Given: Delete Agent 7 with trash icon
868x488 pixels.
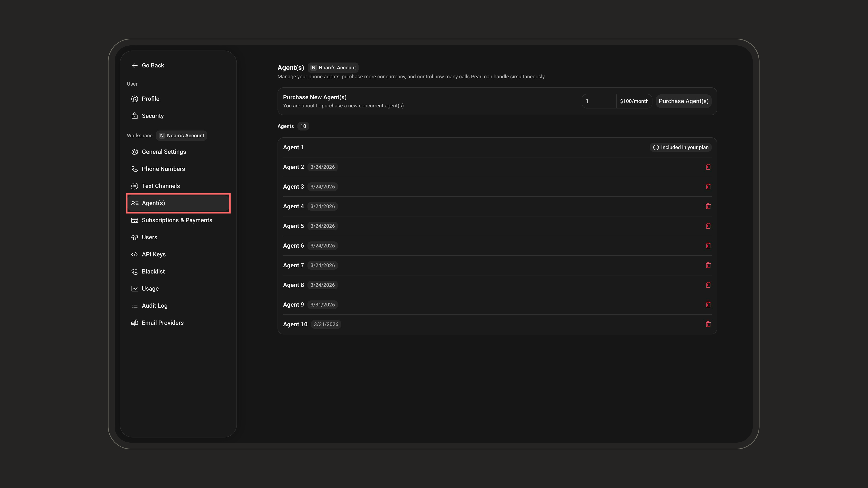Looking at the screenshot, I should click(x=708, y=265).
